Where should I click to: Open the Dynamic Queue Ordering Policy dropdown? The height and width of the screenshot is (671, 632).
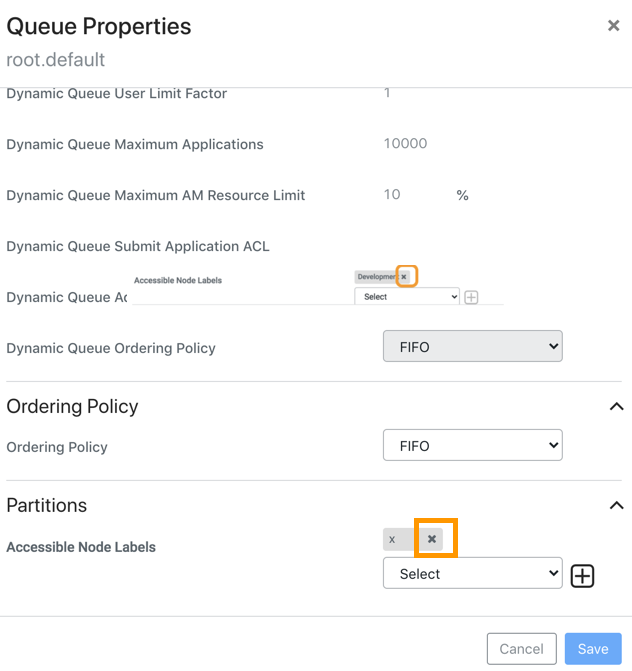pos(472,346)
